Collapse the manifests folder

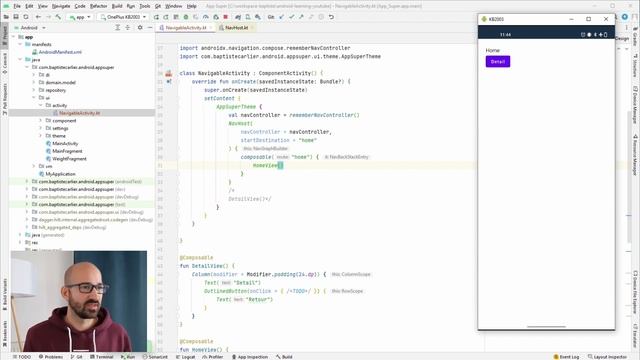20,44
